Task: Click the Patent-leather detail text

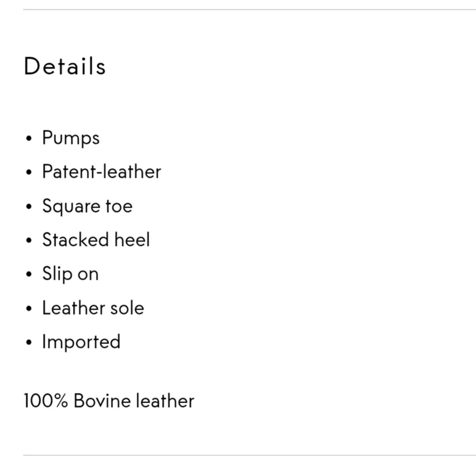Action: tap(101, 172)
